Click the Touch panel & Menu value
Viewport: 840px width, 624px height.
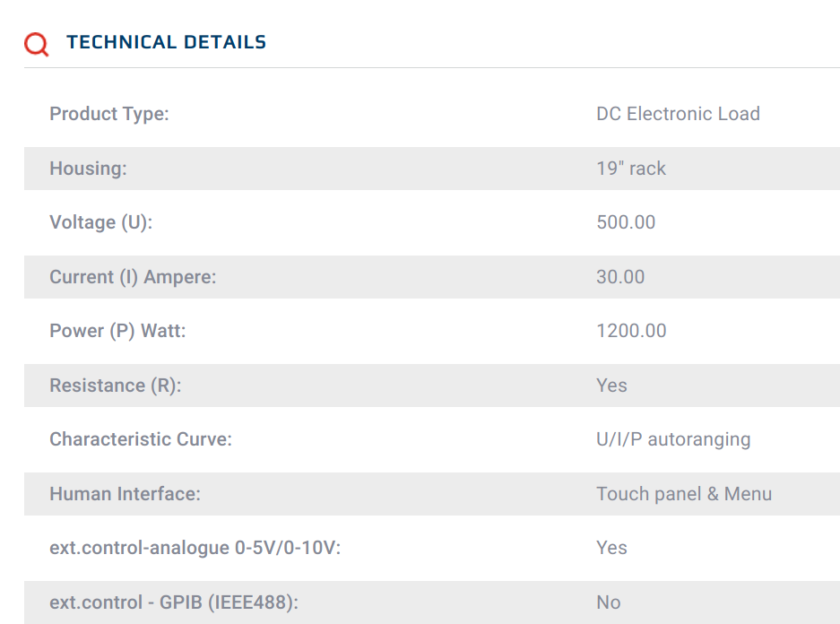684,494
